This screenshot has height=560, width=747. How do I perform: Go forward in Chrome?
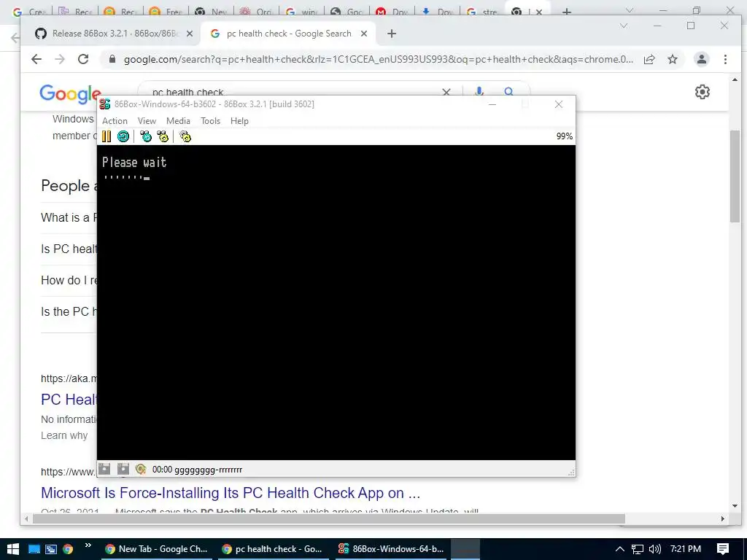coord(60,59)
